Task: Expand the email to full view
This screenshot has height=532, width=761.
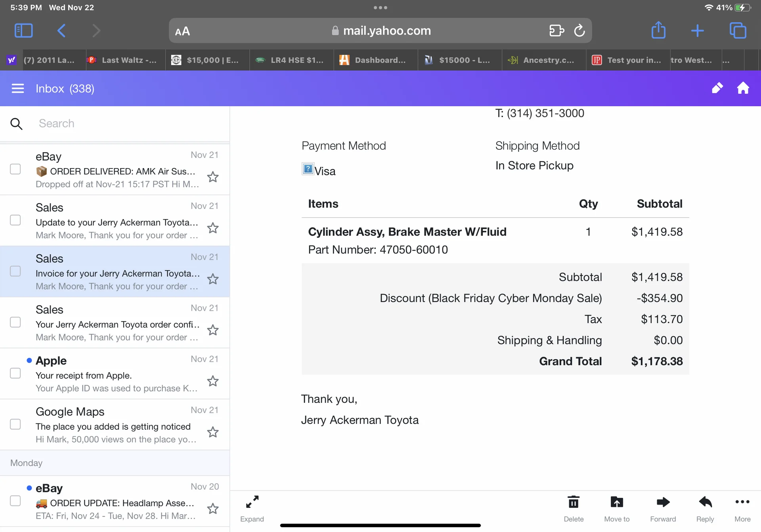Action: point(252,509)
